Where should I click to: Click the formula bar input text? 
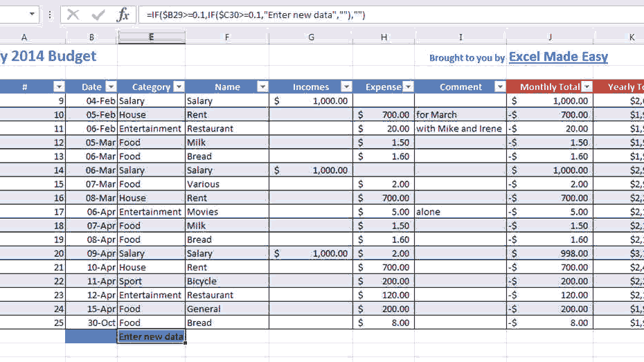[x=256, y=15]
